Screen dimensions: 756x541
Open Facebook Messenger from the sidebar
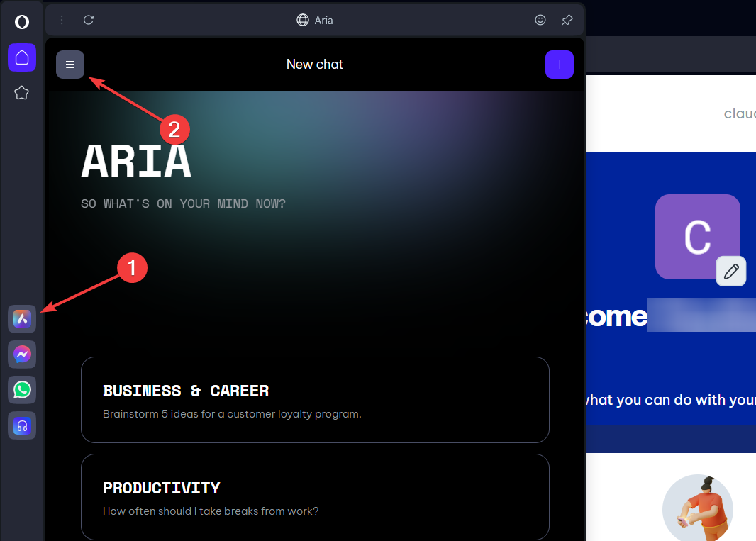click(x=22, y=355)
